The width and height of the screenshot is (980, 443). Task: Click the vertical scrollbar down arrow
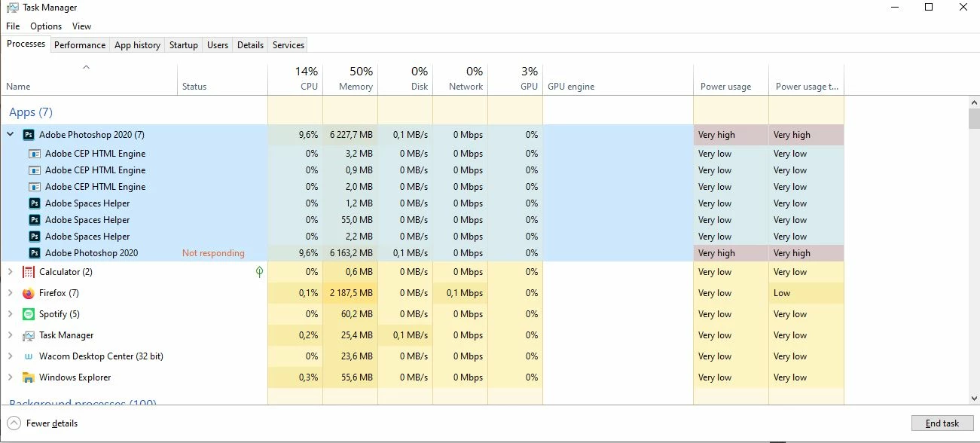(973, 399)
